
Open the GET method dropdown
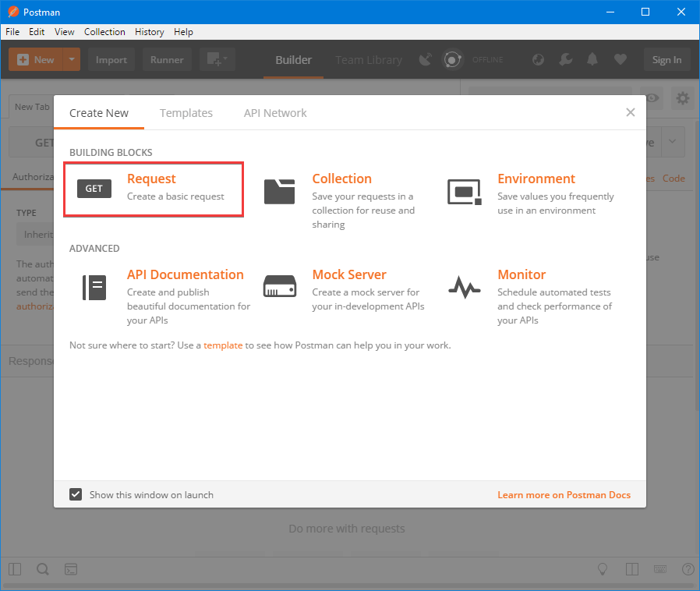coord(32,142)
